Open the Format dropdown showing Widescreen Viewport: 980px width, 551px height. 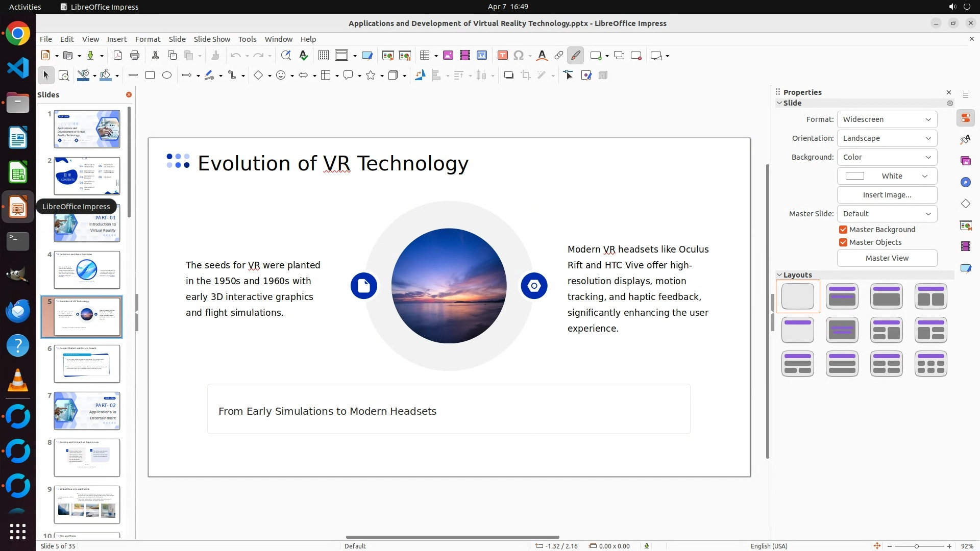(887, 119)
